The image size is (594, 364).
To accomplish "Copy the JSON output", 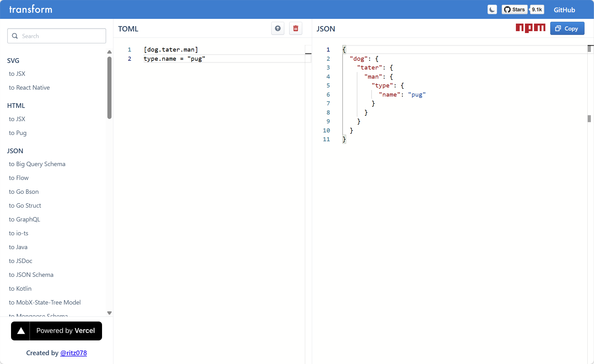I will 567,29.
